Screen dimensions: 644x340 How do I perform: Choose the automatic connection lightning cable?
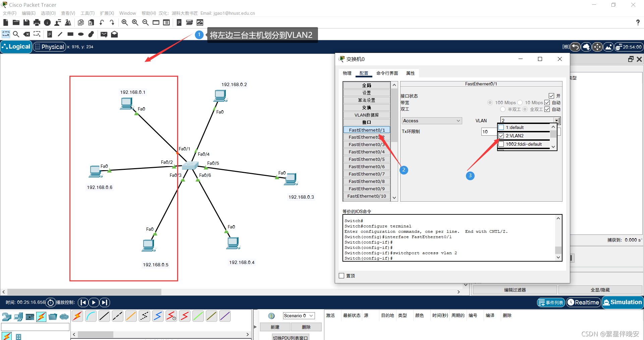[77, 316]
